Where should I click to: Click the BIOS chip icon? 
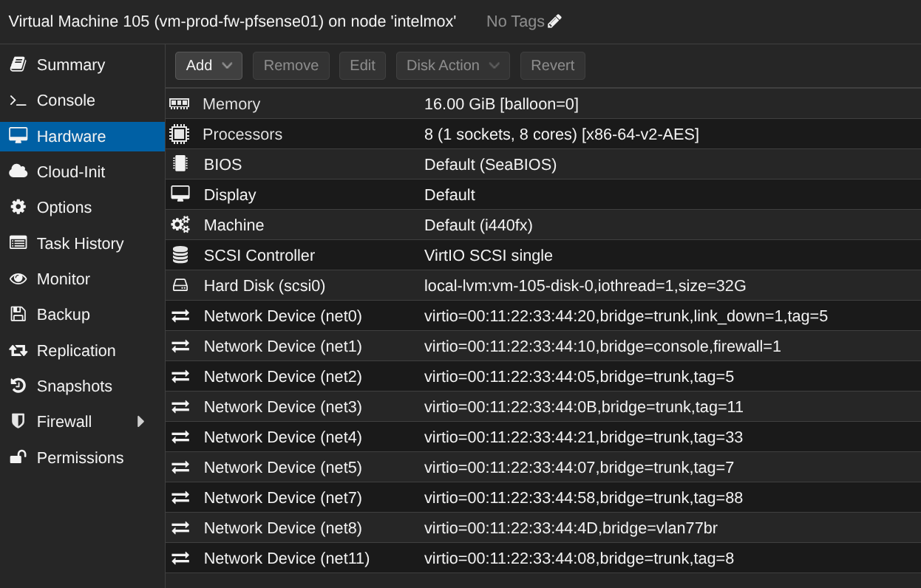[180, 164]
